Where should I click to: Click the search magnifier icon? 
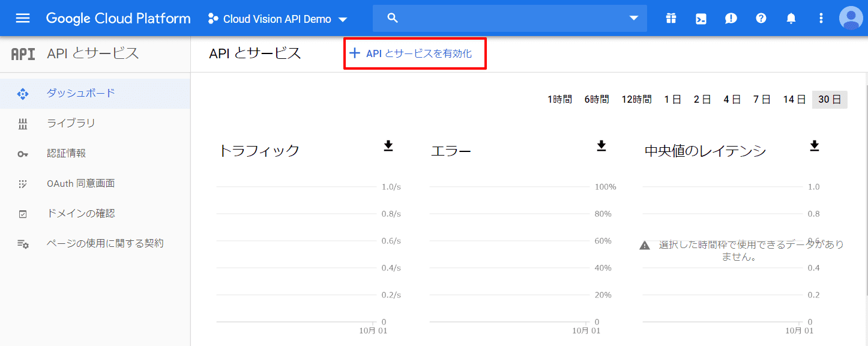click(392, 18)
